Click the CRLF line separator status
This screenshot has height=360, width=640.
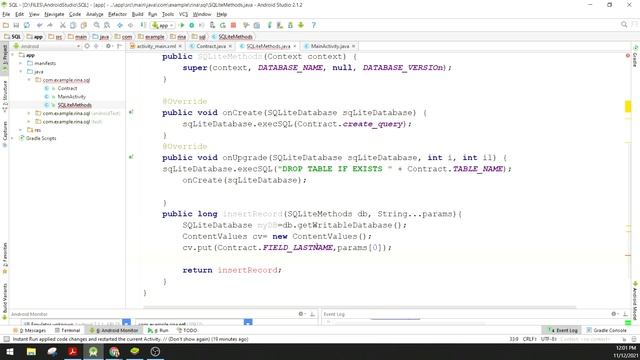coord(529,339)
